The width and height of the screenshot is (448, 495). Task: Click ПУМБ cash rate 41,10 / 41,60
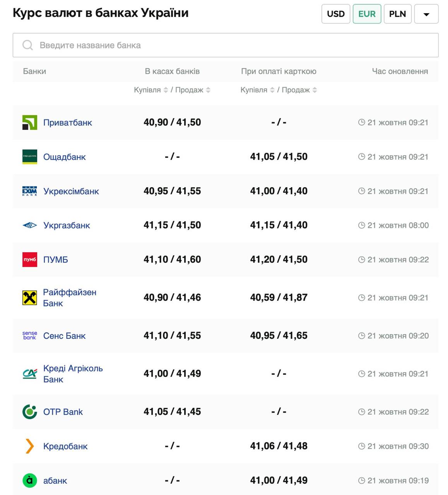point(172,259)
